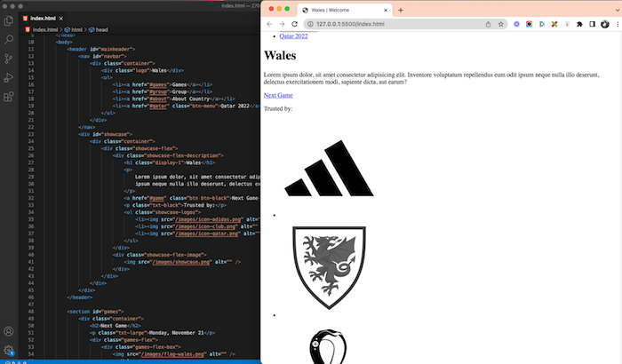Click the colorful camera extension icon
This screenshot has width=622, height=364.
[530, 24]
